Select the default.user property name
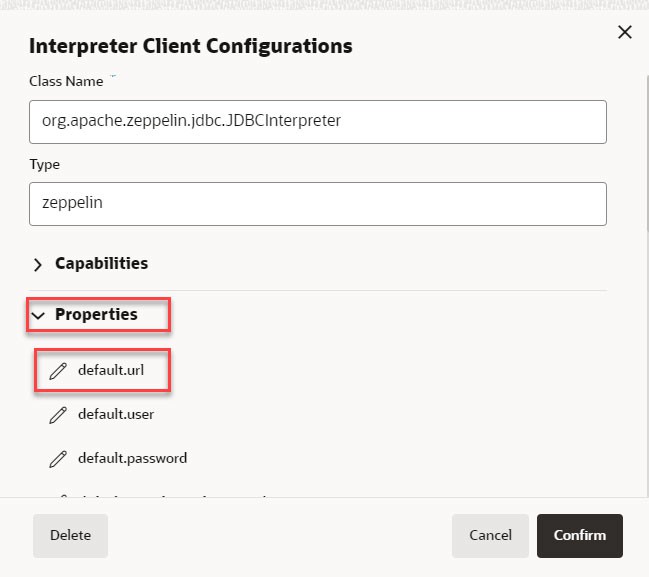The image size is (649, 577). pyautogui.click(x=116, y=414)
